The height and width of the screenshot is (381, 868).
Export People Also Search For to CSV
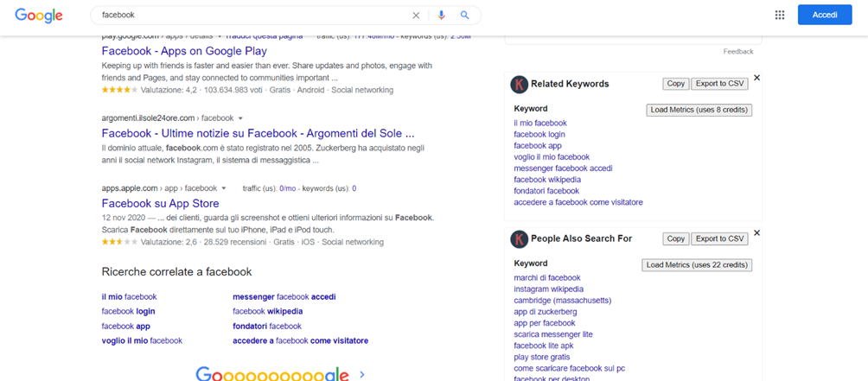coord(719,239)
